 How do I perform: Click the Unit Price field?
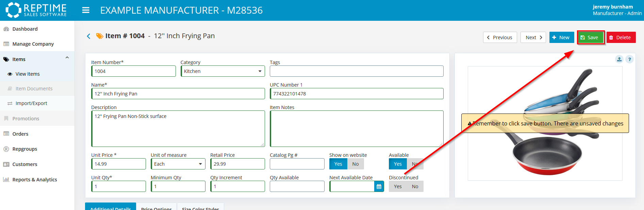click(x=118, y=164)
